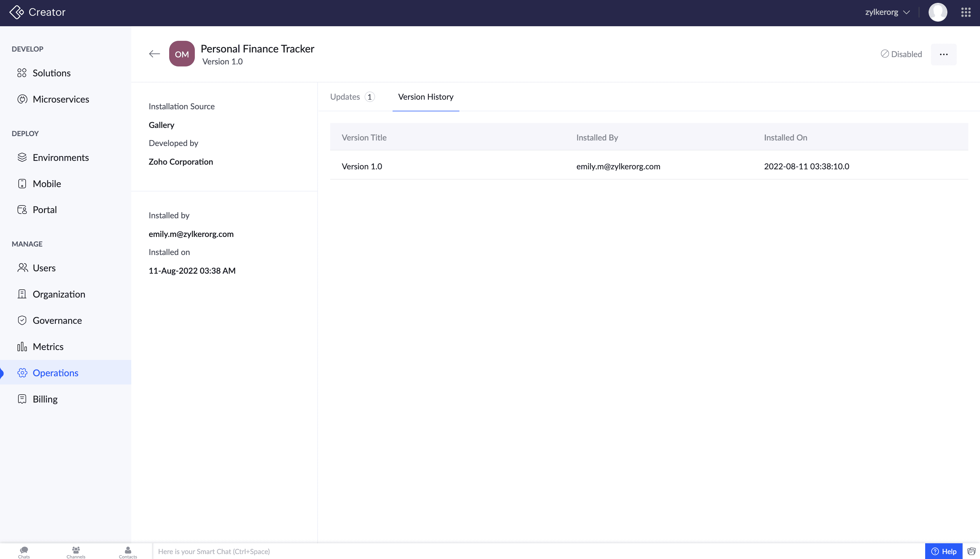Go to Solutions in sidebar
This screenshot has height=559, width=980.
point(51,73)
